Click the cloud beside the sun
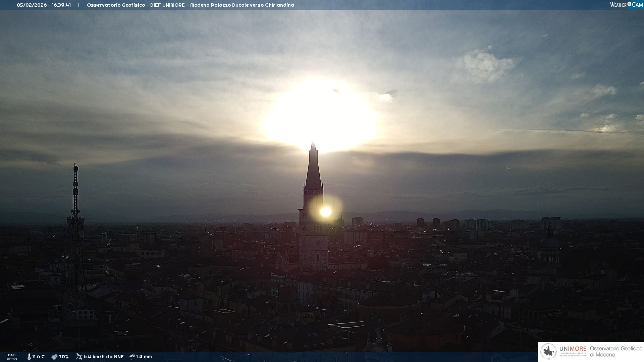The image size is (644, 362). point(385,97)
